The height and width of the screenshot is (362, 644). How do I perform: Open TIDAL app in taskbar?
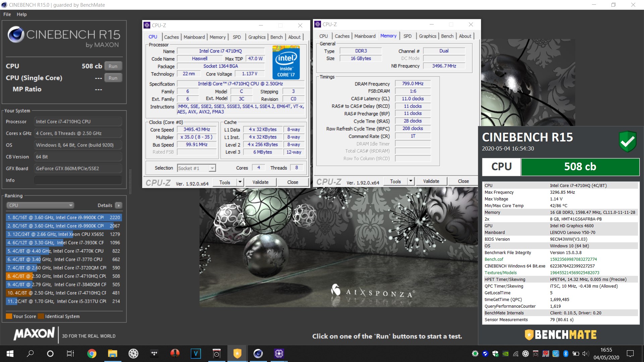pos(154,353)
